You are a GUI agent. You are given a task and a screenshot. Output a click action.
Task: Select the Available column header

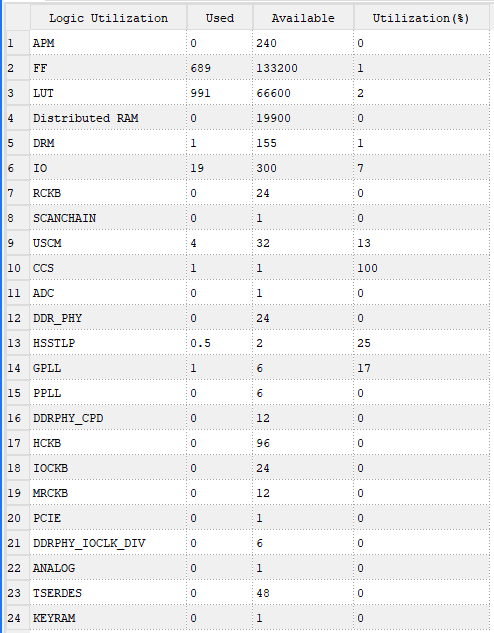[303, 18]
